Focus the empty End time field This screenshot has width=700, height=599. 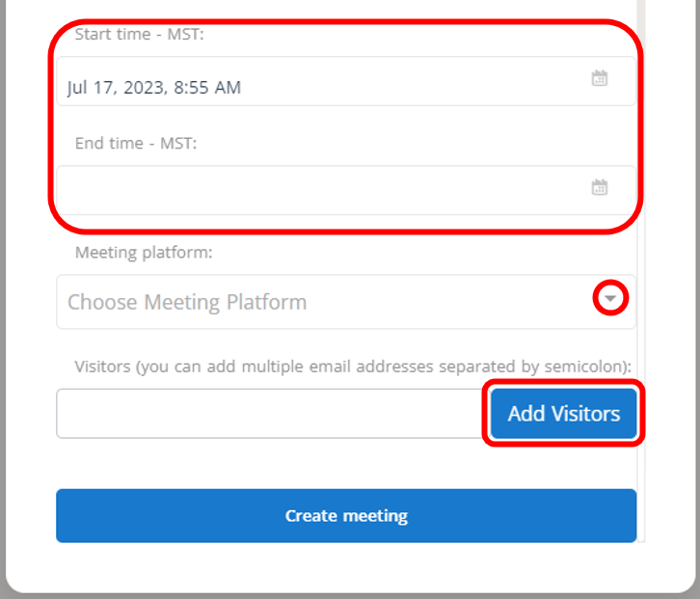tap(318, 190)
